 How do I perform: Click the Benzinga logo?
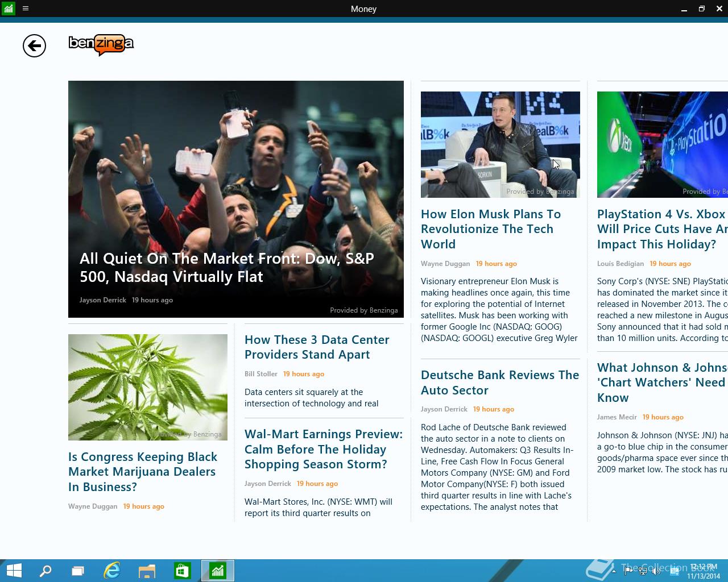[x=101, y=45]
